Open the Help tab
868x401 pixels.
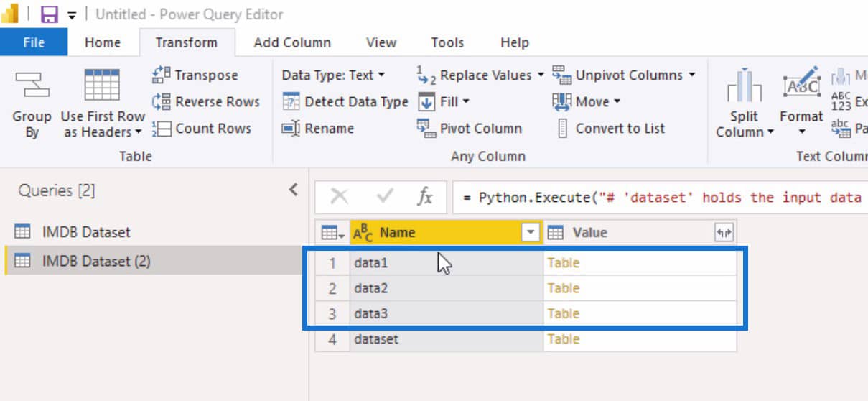pyautogui.click(x=515, y=42)
